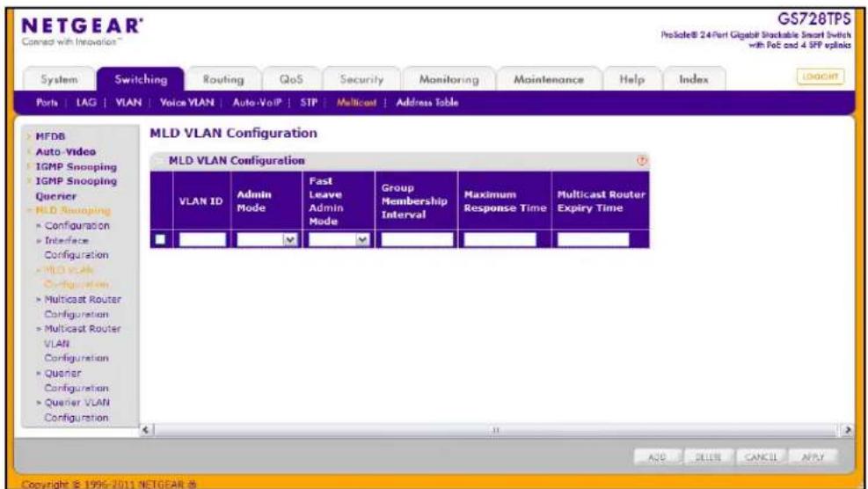Switch to the Routing tab

(223, 79)
